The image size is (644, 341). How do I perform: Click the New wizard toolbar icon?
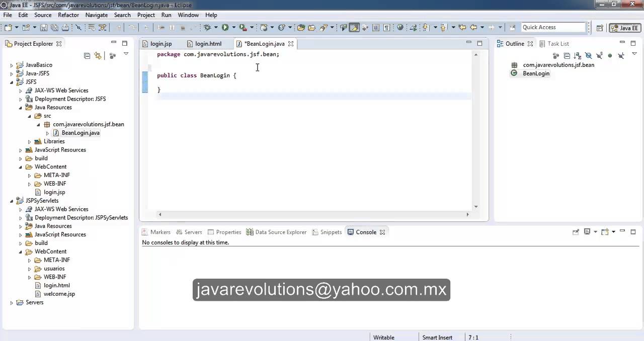8,28
